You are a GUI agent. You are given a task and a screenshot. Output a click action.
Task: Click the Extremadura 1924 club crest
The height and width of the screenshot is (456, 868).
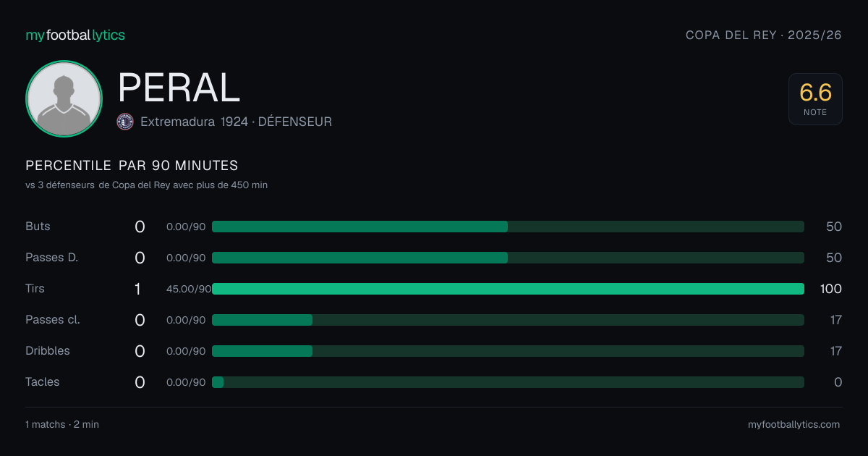(x=125, y=122)
